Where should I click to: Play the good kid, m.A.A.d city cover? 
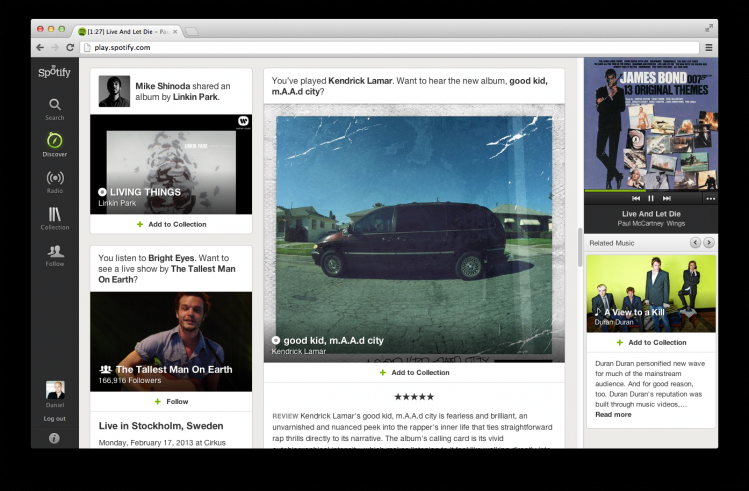pos(414,233)
